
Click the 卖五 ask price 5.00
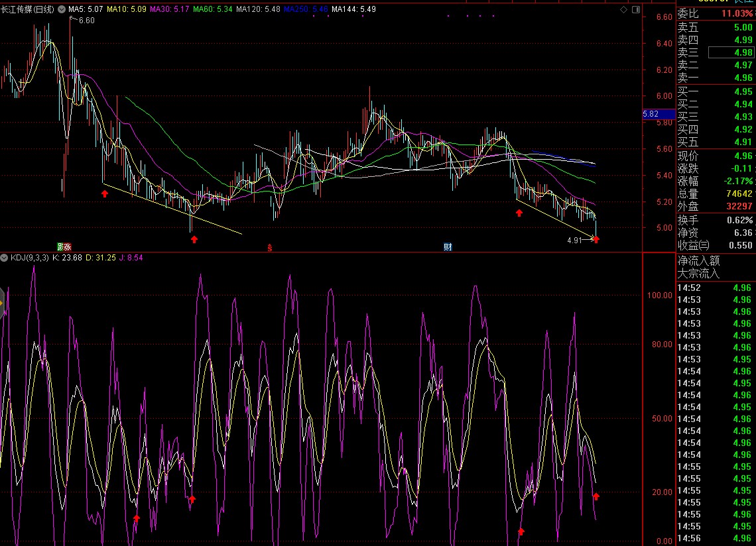coord(742,27)
